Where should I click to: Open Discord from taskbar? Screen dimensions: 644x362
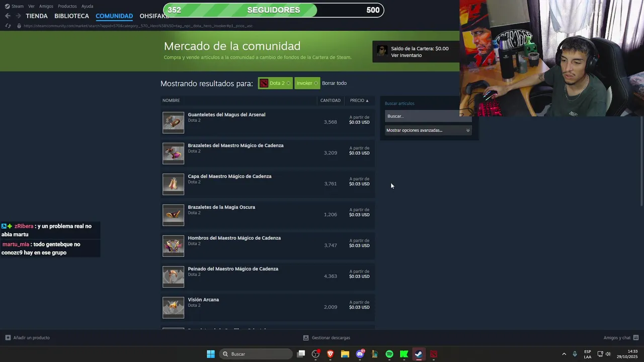point(360,354)
